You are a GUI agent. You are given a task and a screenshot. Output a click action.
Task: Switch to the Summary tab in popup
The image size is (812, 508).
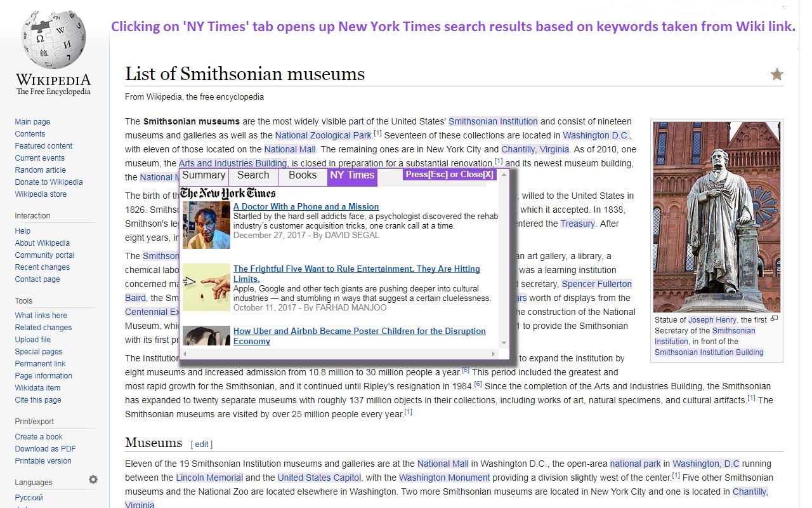point(204,177)
